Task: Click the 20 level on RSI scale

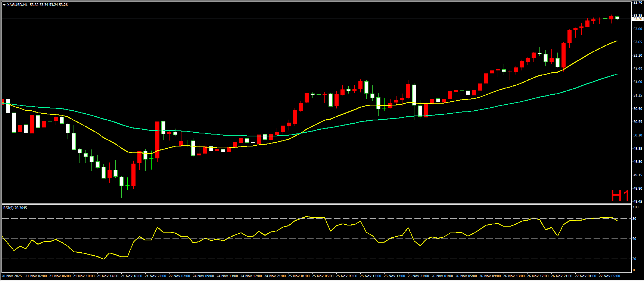Action: (x=634, y=259)
